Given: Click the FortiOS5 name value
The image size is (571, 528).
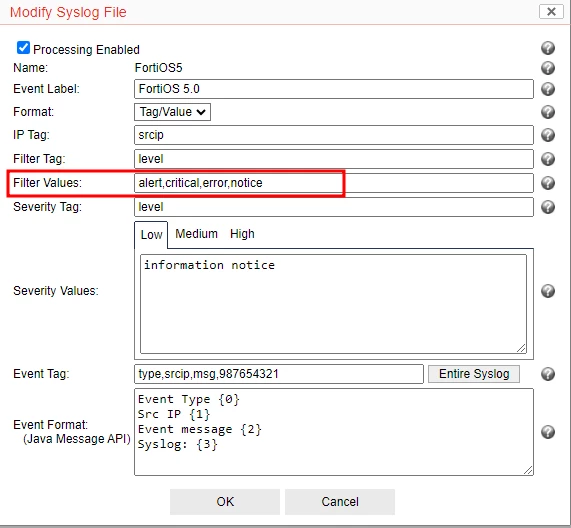Looking at the screenshot, I should (x=158, y=68).
